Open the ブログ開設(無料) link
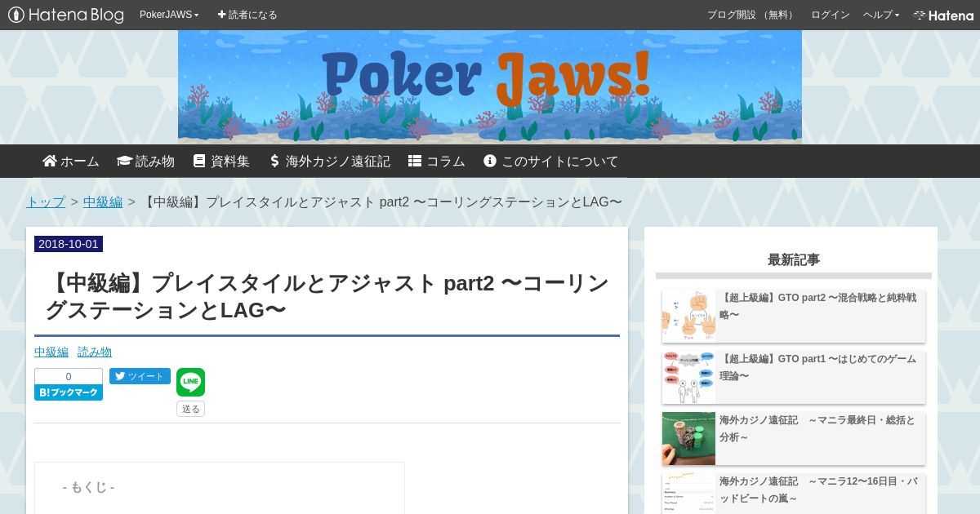The height and width of the screenshot is (514, 980). [751, 15]
